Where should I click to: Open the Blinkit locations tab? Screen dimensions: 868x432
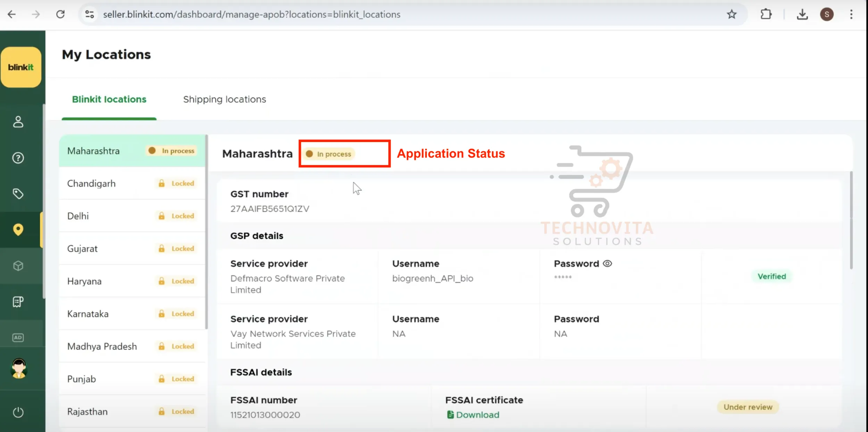point(109,99)
